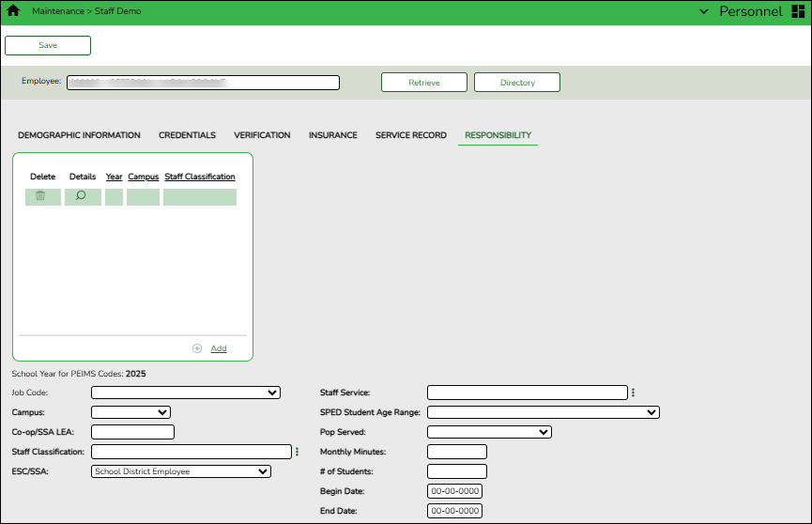Open the application grid menu icon
This screenshot has width=812, height=524.
(x=799, y=12)
